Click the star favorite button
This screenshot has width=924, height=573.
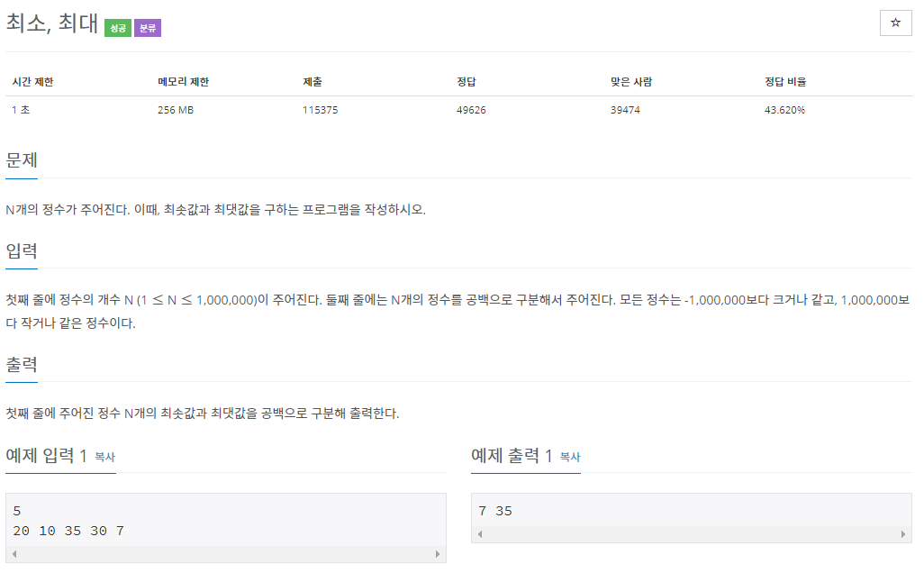point(895,23)
